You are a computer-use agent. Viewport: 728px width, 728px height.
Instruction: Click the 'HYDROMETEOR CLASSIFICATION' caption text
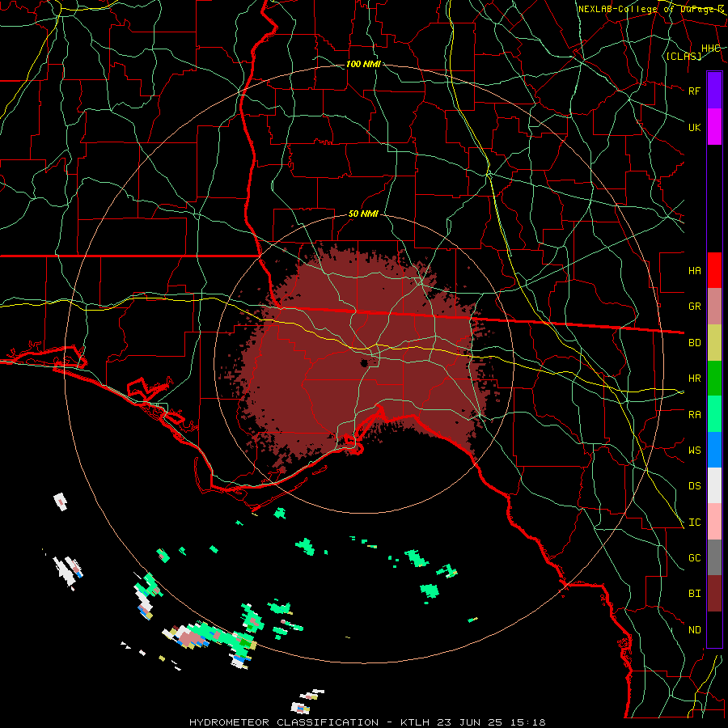[284, 722]
